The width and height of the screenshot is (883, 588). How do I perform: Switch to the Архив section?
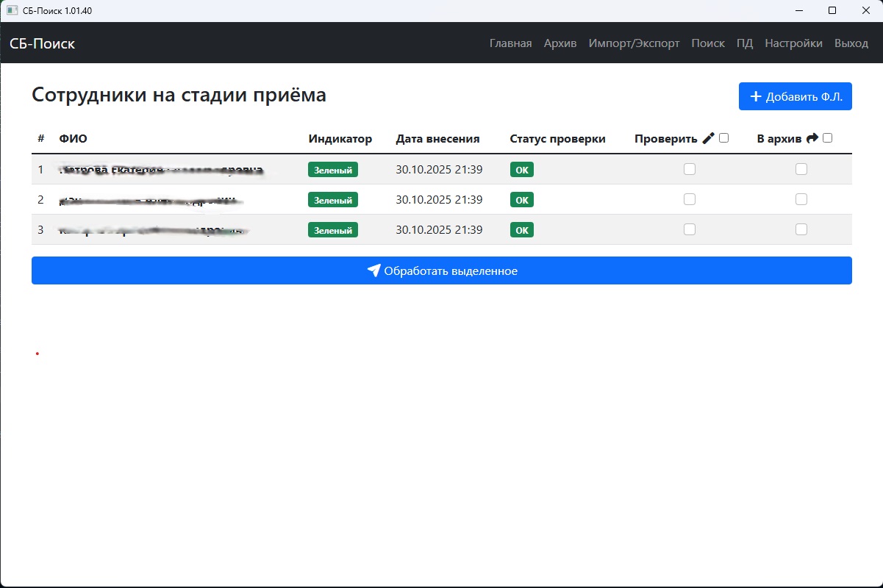[x=560, y=43]
